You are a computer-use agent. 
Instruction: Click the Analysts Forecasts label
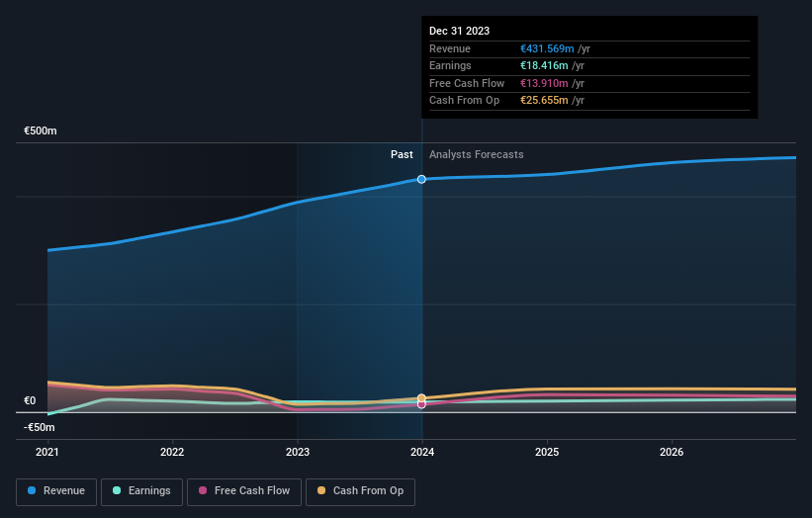[476, 154]
